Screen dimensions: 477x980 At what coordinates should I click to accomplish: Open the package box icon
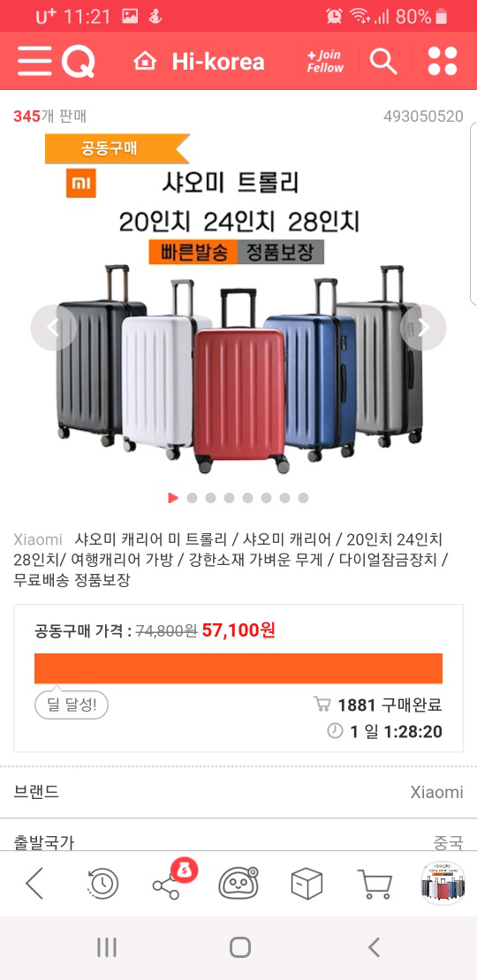pos(307,884)
